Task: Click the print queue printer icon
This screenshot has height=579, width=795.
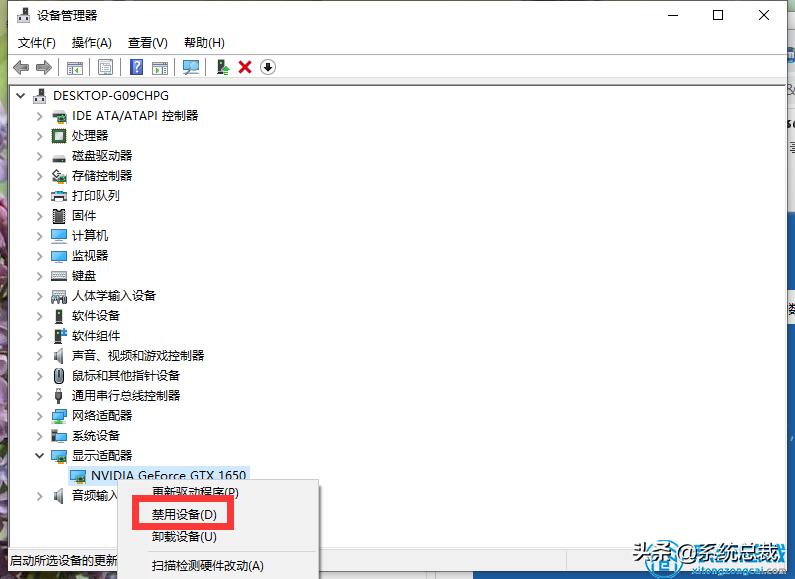Action: [59, 196]
